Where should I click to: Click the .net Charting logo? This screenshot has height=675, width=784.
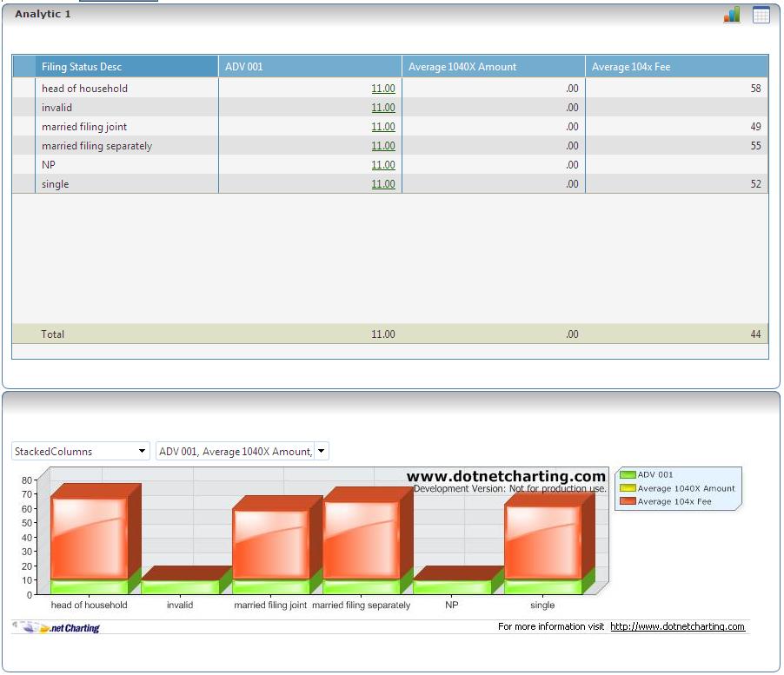point(56,627)
